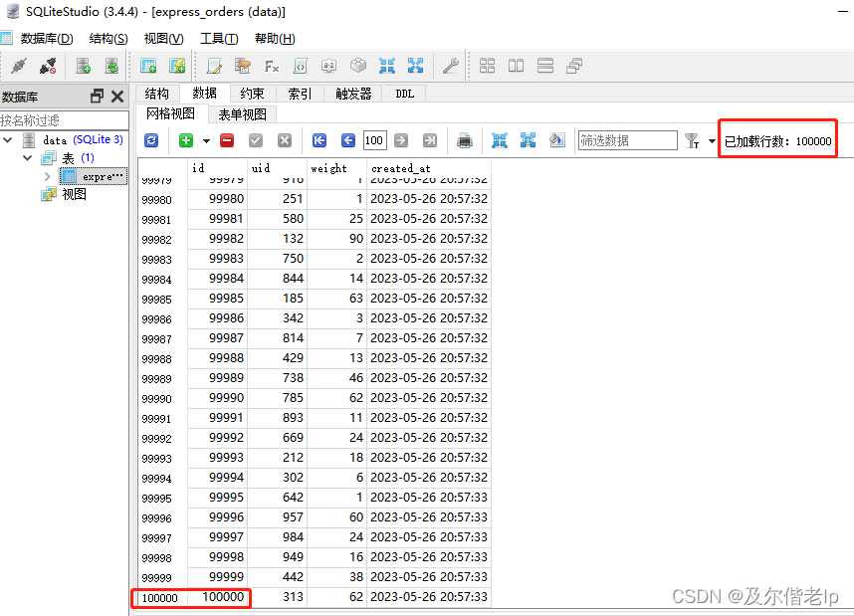The image size is (854, 616).
Task: Float the 数据库 panel
Action: point(97,97)
